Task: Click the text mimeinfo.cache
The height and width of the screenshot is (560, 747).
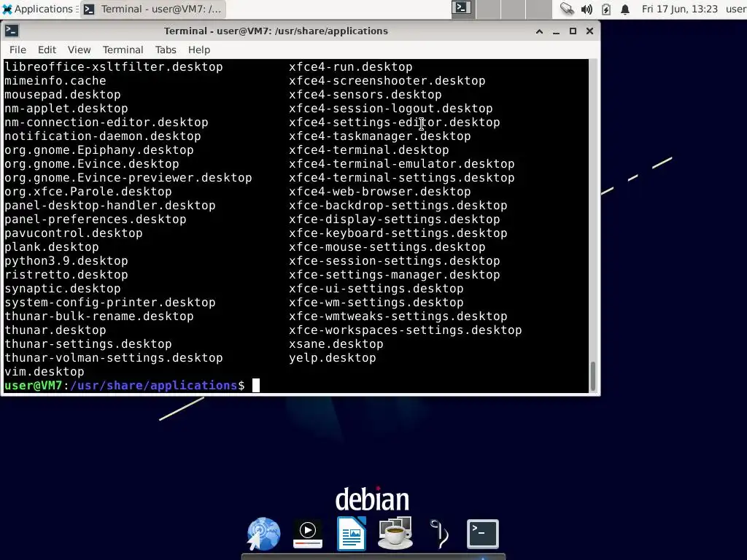Action: click(55, 80)
